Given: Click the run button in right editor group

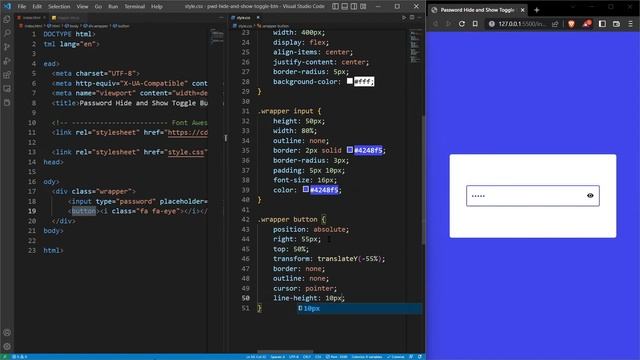Looking at the screenshot, I should (x=404, y=18).
